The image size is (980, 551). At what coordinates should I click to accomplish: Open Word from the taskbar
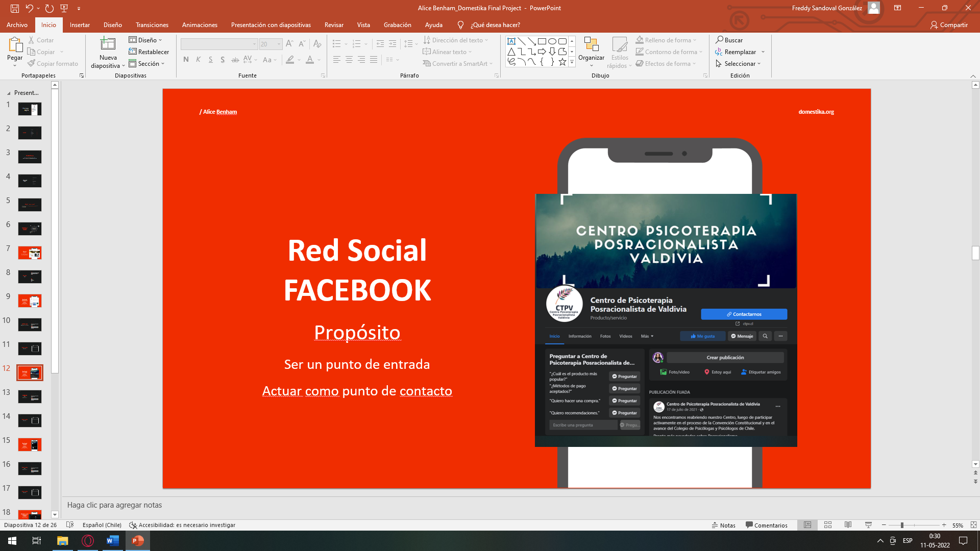coord(112,541)
